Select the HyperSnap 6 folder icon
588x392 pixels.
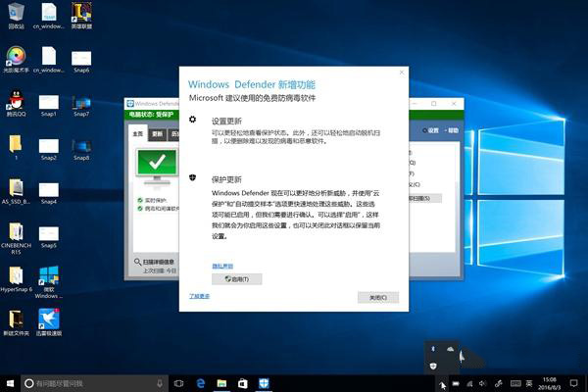[16, 279]
